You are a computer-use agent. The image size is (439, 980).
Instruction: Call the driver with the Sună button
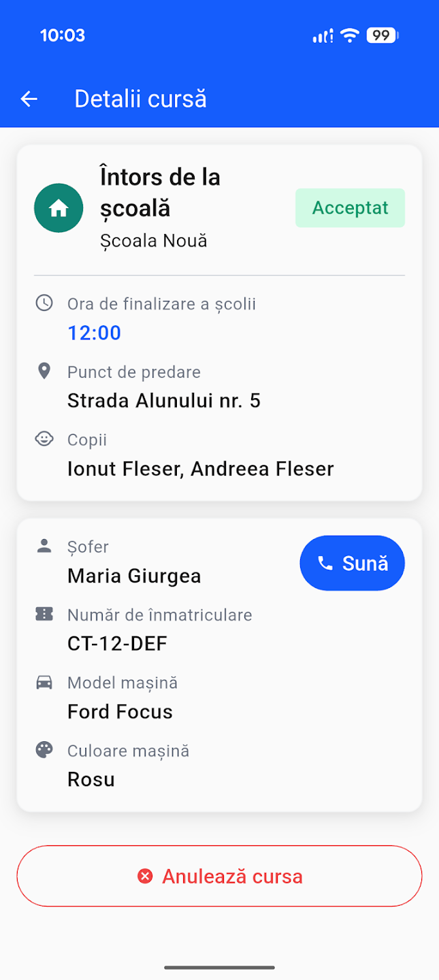352,563
